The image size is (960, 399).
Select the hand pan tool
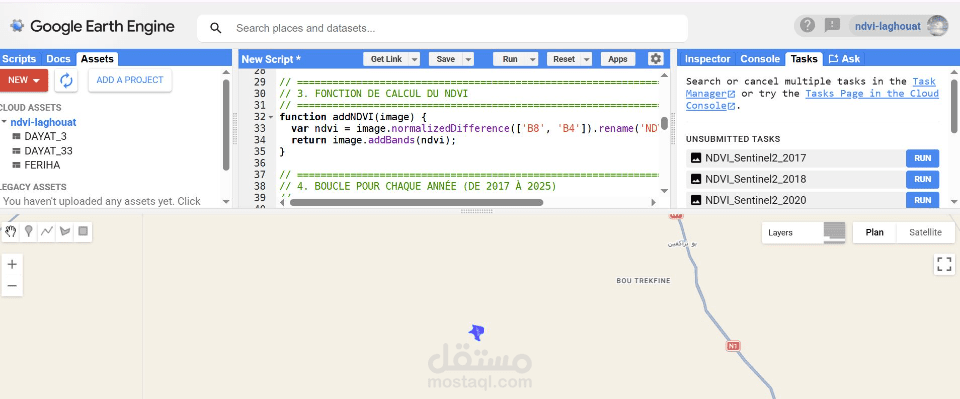click(x=11, y=231)
